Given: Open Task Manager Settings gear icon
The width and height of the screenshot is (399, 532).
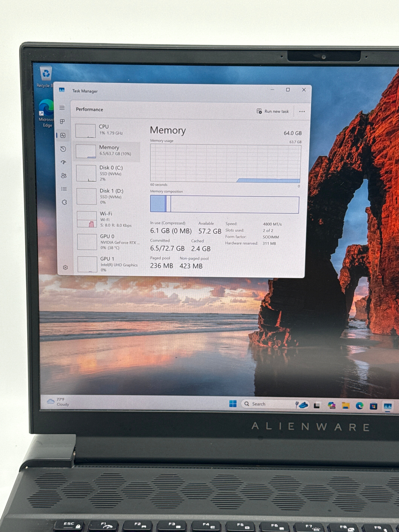Looking at the screenshot, I should pyautogui.click(x=65, y=267).
